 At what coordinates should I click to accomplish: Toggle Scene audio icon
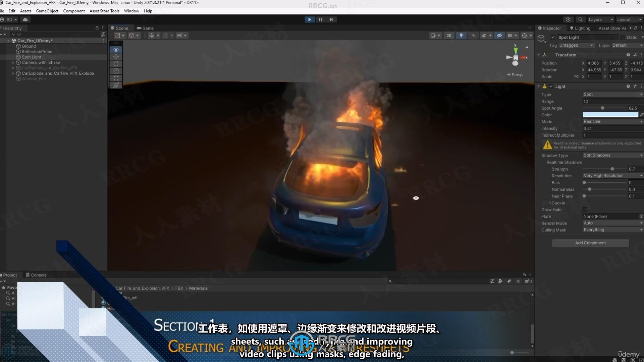tap(473, 36)
